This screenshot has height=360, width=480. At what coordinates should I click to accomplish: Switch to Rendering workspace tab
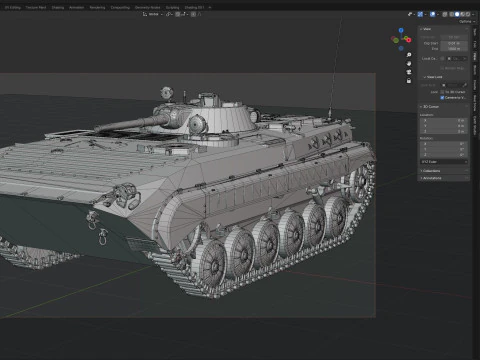click(97, 7)
